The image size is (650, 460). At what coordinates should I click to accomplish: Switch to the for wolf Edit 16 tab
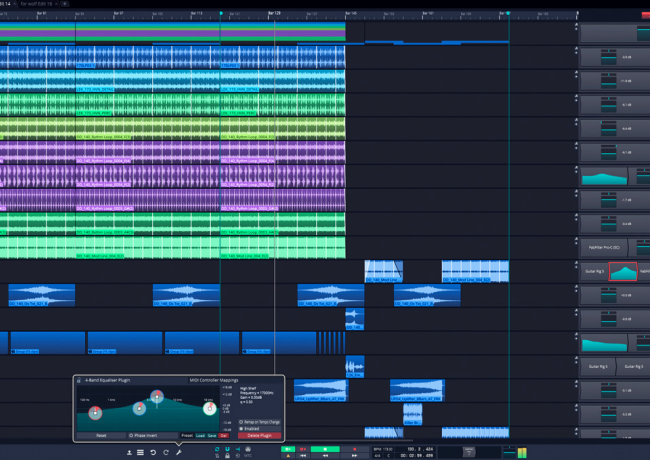tap(36, 4)
